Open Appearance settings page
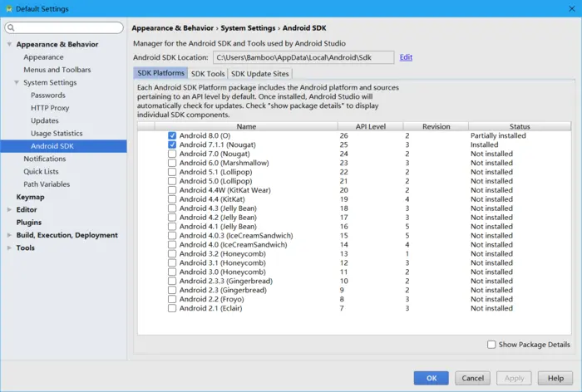This screenshot has width=582, height=392. click(x=43, y=57)
